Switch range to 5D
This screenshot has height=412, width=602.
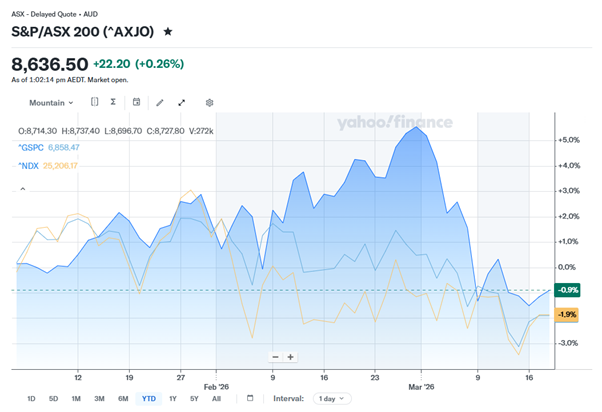(x=53, y=399)
